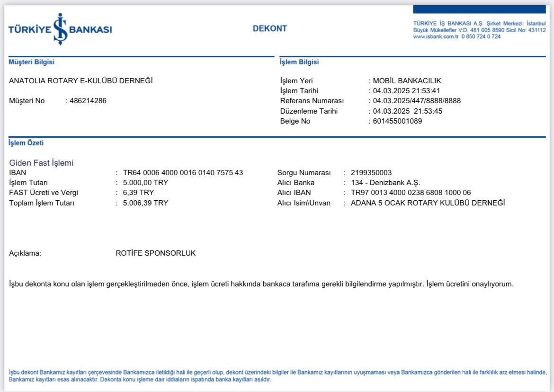Select customer number "486214286"
Screen dimensions: 554x392
click(88, 101)
